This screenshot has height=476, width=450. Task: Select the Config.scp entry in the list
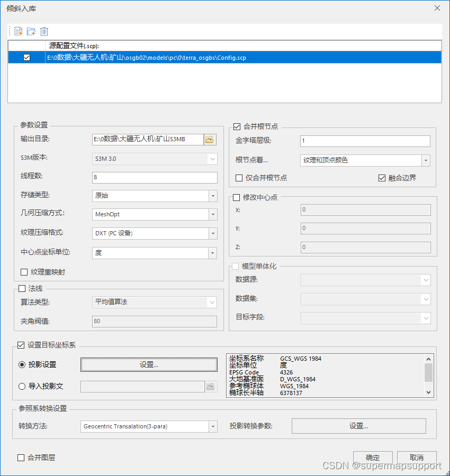coord(159,57)
